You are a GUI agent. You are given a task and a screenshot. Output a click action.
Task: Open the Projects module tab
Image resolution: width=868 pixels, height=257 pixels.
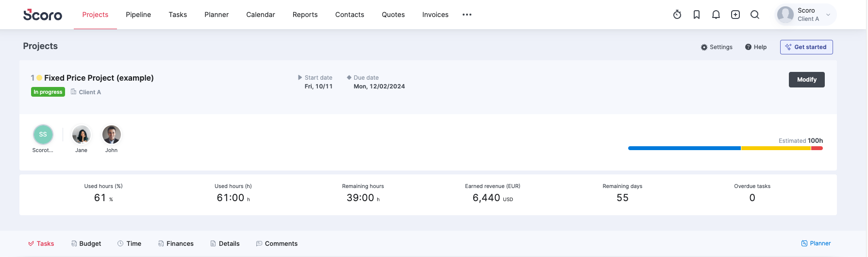(95, 15)
